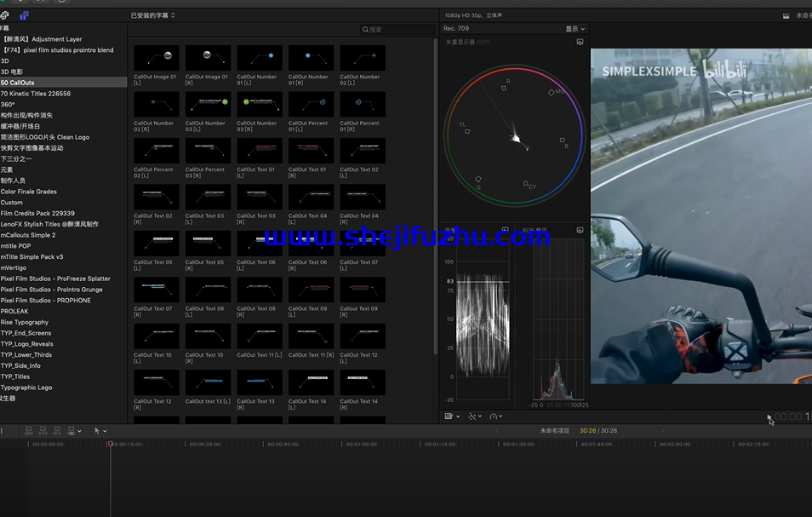812x517 pixels.
Task: Select CallOut Text 12 [R] thumbnail
Action: click(x=157, y=382)
